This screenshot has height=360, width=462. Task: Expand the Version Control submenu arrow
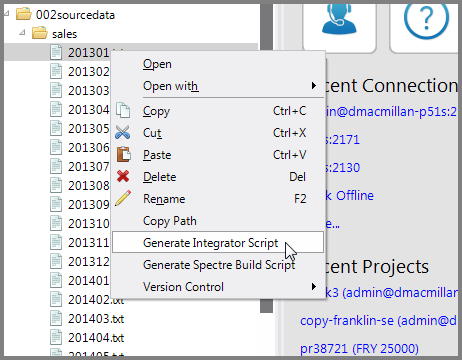click(x=313, y=286)
